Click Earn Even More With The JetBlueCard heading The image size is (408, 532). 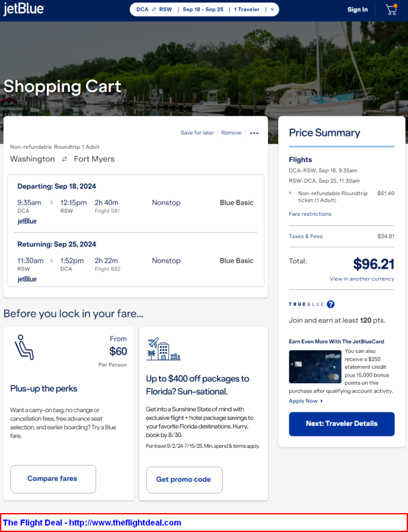[336, 342]
